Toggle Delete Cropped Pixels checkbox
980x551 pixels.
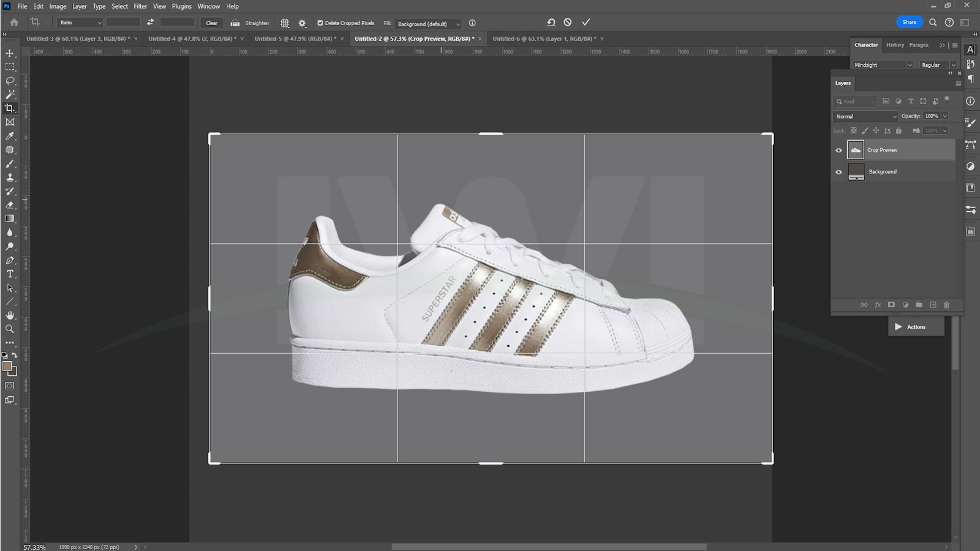[320, 23]
